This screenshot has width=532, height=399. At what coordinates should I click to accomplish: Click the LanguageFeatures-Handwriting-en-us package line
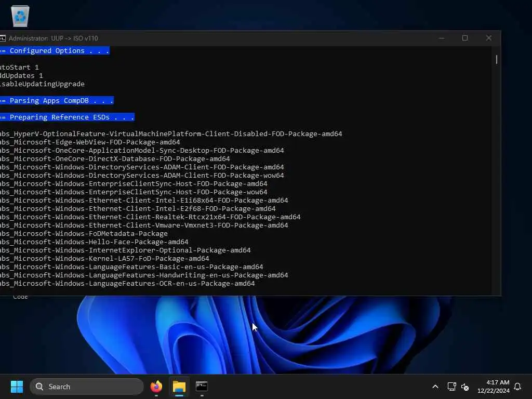144,275
